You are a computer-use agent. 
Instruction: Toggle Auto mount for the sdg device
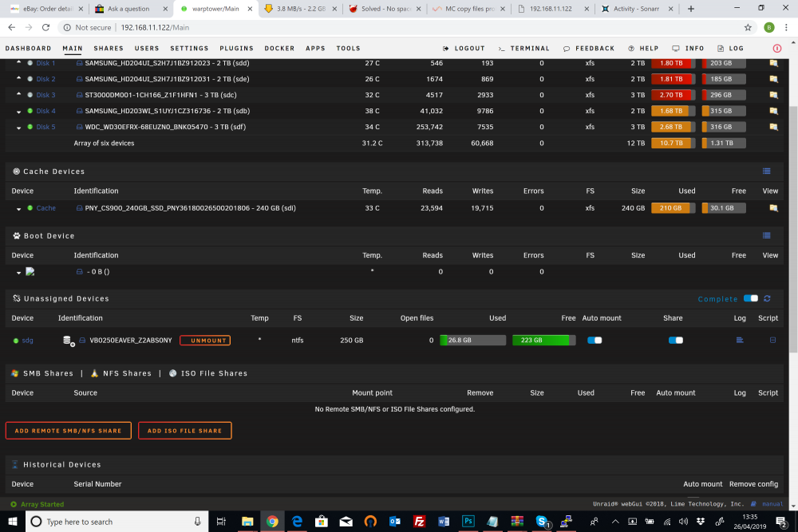click(595, 341)
